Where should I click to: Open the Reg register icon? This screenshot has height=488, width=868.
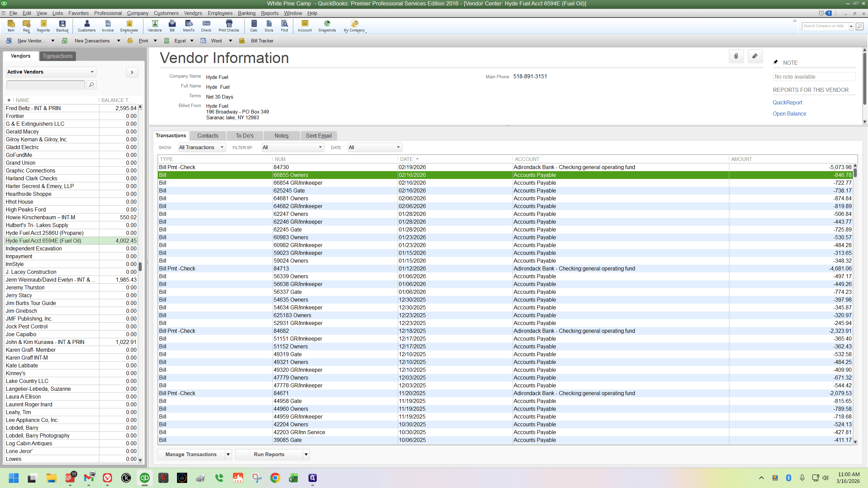[26, 26]
